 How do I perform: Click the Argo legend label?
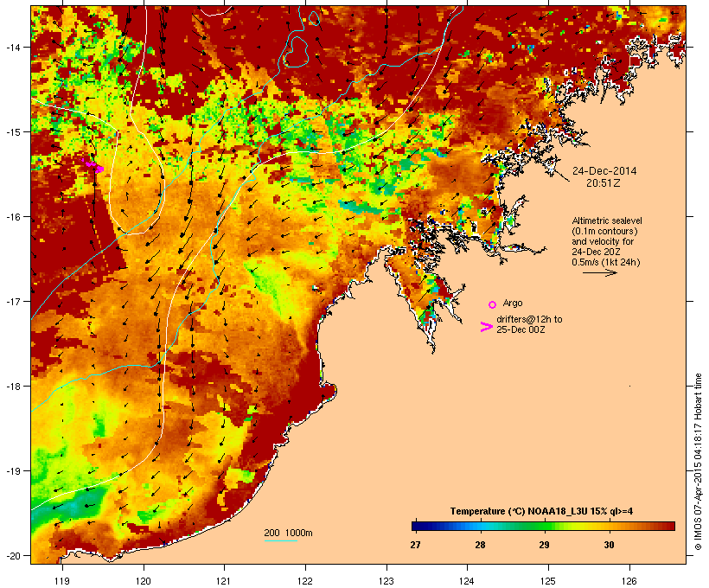[513, 303]
